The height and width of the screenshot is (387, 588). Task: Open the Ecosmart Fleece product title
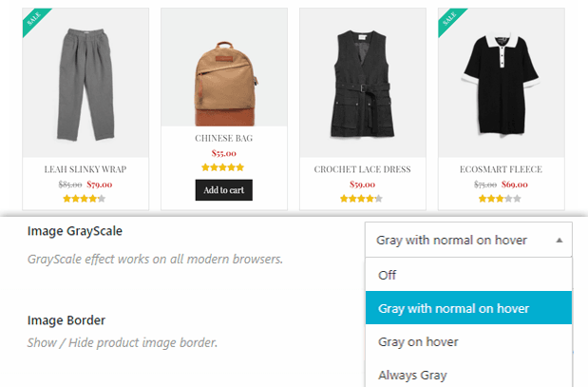tap(501, 169)
